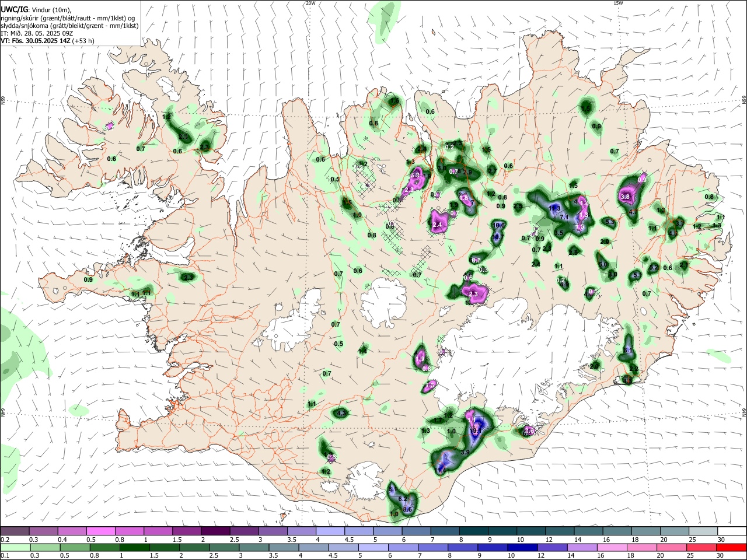
Task: Pick the palest green 0.1–0.3 rain scale swatch
Action: tap(15, 547)
